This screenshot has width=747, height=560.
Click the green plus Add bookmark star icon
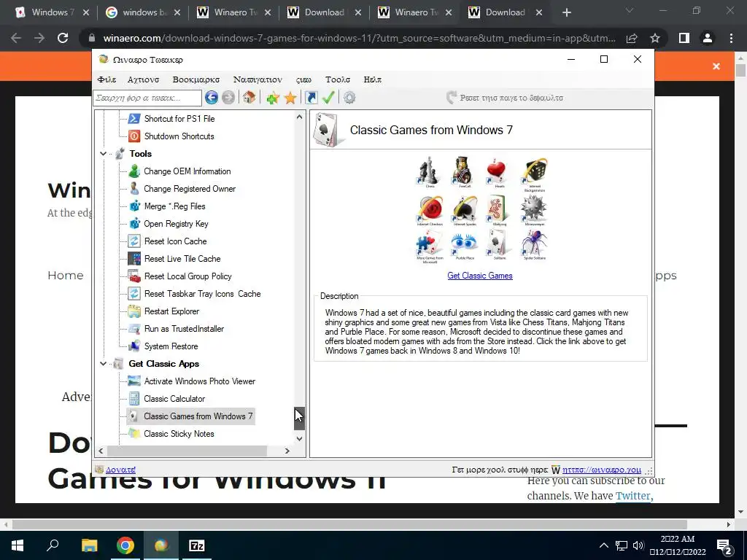tap(273, 98)
